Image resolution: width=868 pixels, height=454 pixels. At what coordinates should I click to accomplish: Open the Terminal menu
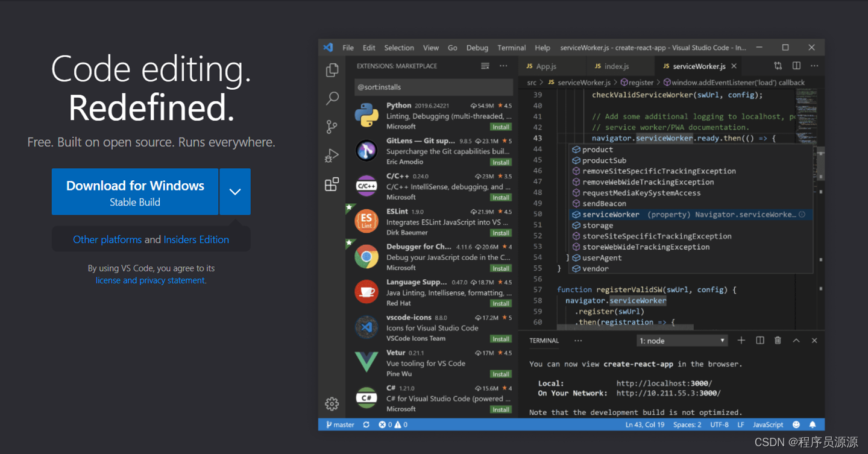512,48
